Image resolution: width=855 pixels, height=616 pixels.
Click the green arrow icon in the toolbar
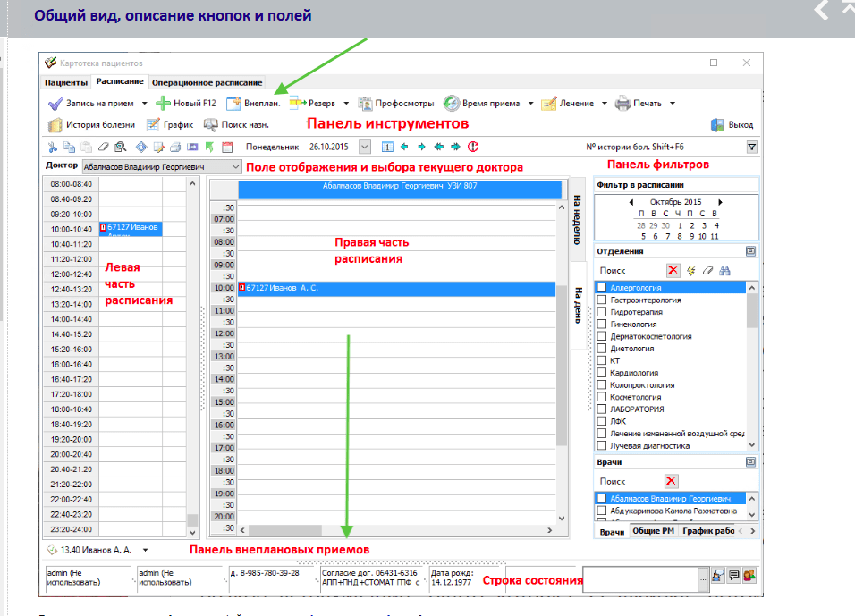[x=209, y=148]
